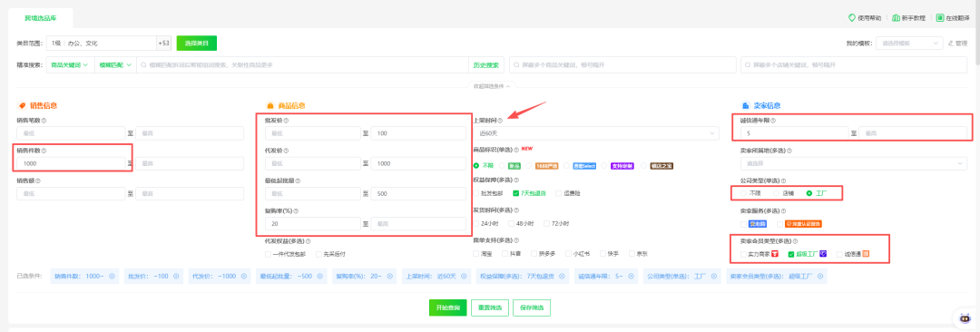Image resolution: width=980 pixels, height=332 pixels.
Task: Check the 实力商家 member type checkbox
Action: (x=744, y=254)
